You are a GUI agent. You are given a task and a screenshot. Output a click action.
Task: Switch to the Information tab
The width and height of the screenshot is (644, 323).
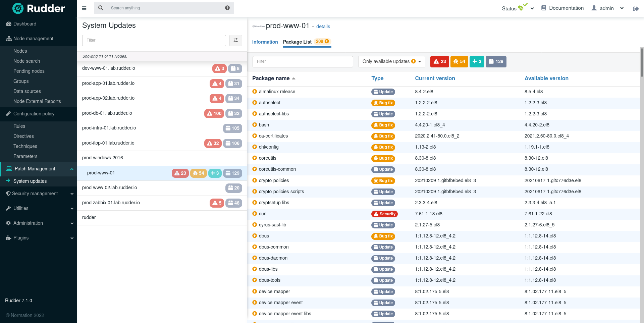265,42
